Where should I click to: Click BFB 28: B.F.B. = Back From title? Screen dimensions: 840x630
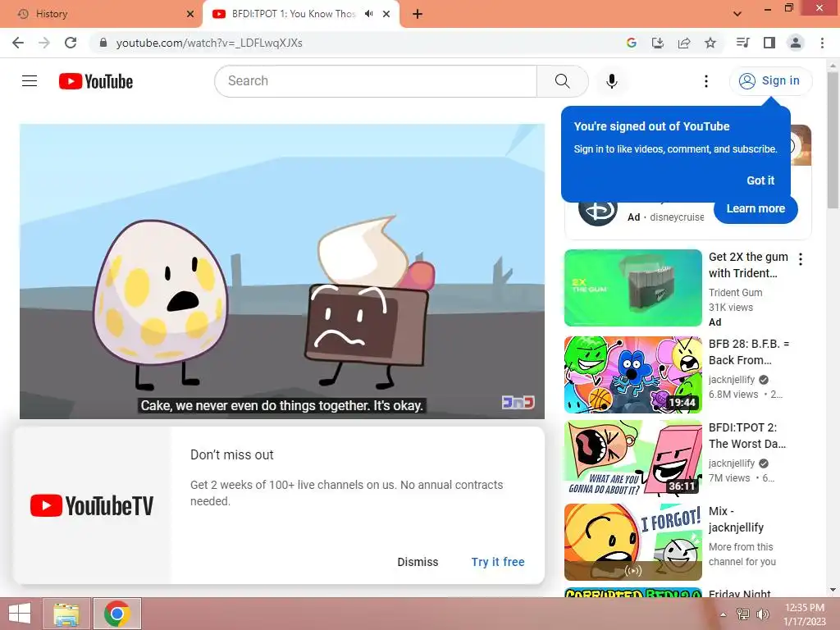(x=749, y=352)
